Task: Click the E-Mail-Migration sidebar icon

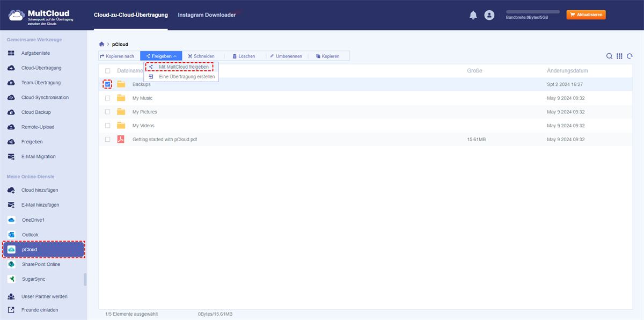Action: coord(11,157)
